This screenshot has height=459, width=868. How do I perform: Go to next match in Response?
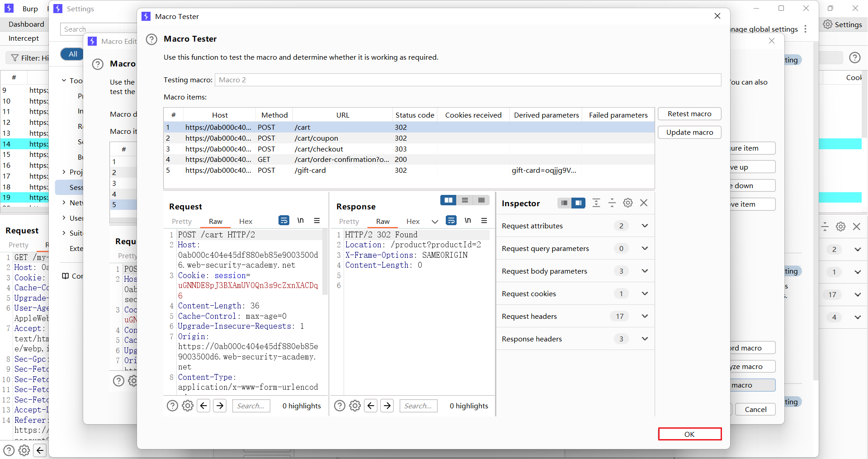(x=387, y=406)
